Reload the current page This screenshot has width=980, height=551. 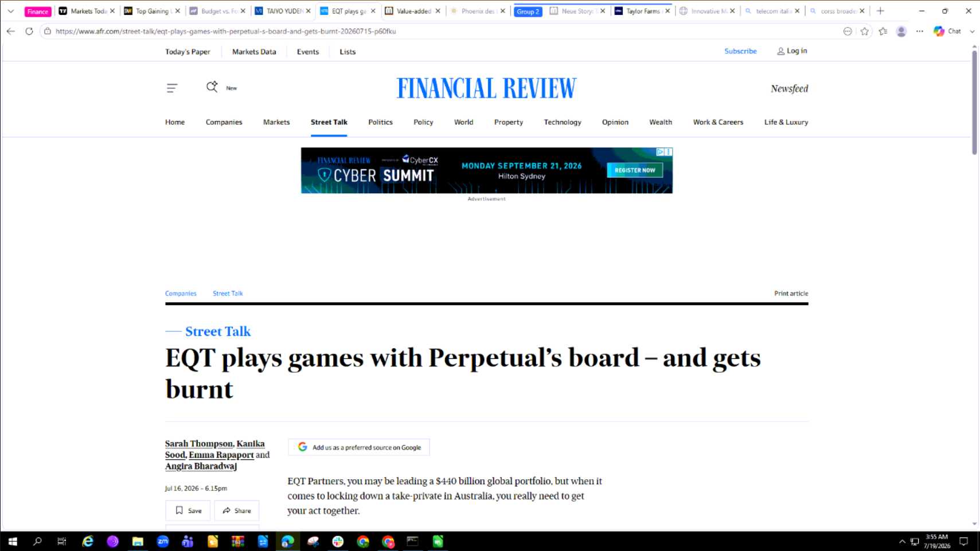tap(29, 31)
